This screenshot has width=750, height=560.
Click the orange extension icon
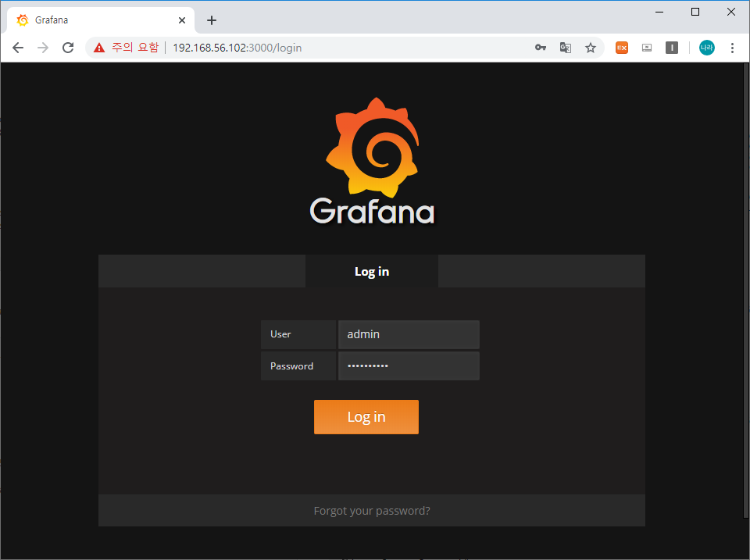[x=622, y=48]
